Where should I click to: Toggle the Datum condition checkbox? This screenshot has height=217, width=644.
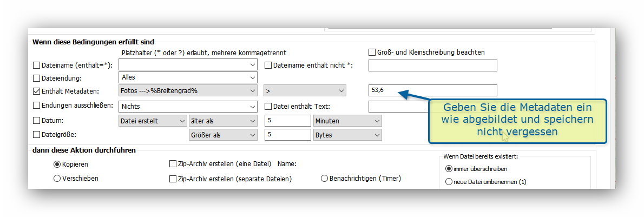(37, 120)
